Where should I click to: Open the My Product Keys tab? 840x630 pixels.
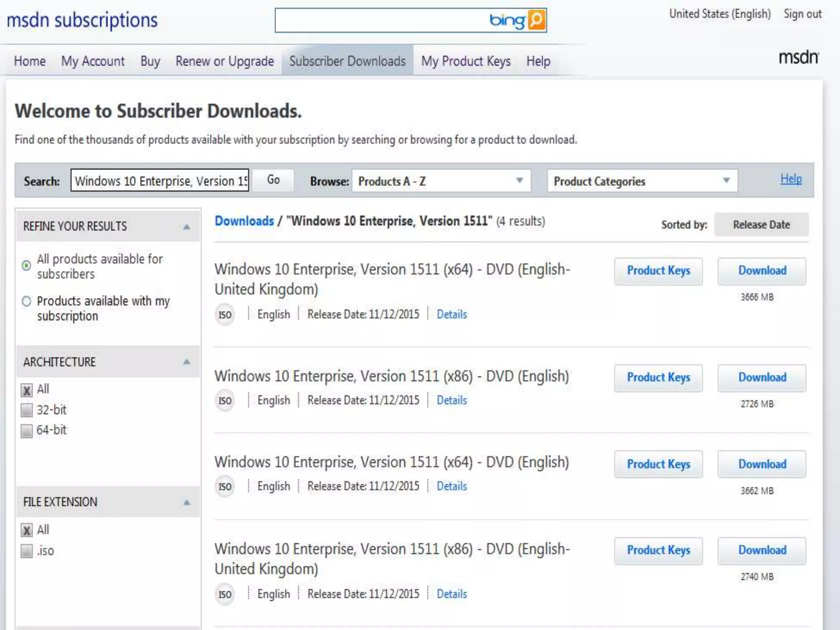coord(466,61)
